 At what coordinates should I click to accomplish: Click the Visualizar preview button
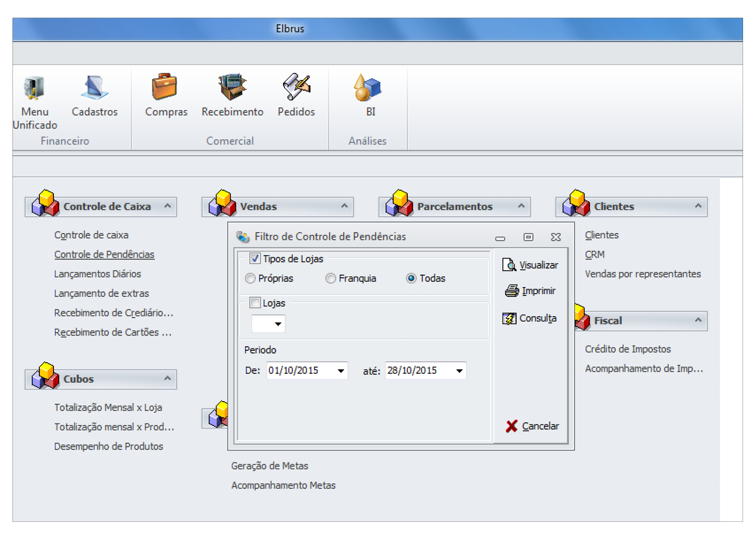(x=531, y=265)
